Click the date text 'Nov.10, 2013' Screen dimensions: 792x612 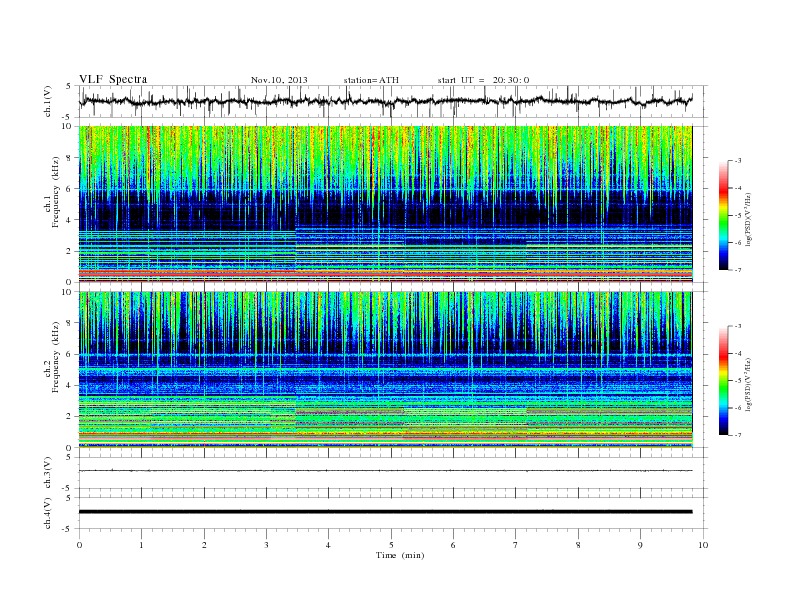[x=279, y=80]
